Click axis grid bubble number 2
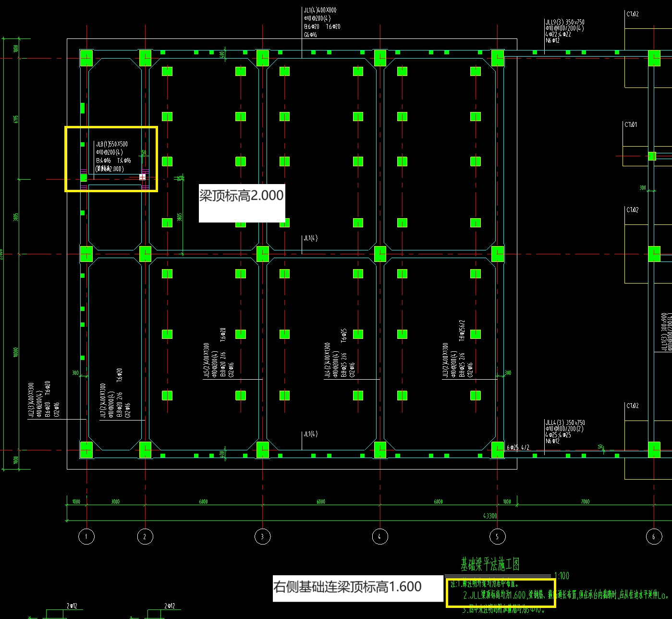Viewport: 672px width, 619px height. click(145, 536)
